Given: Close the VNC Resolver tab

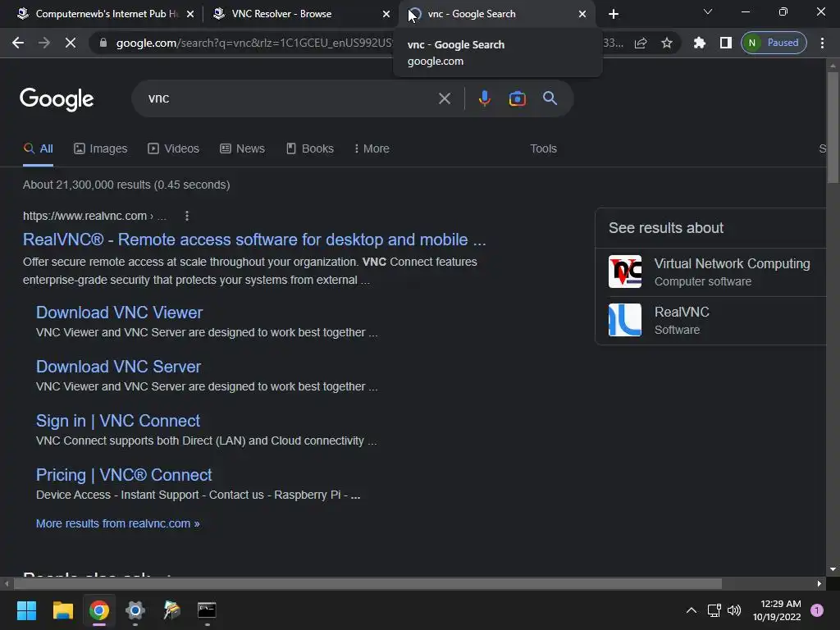Looking at the screenshot, I should tap(386, 14).
